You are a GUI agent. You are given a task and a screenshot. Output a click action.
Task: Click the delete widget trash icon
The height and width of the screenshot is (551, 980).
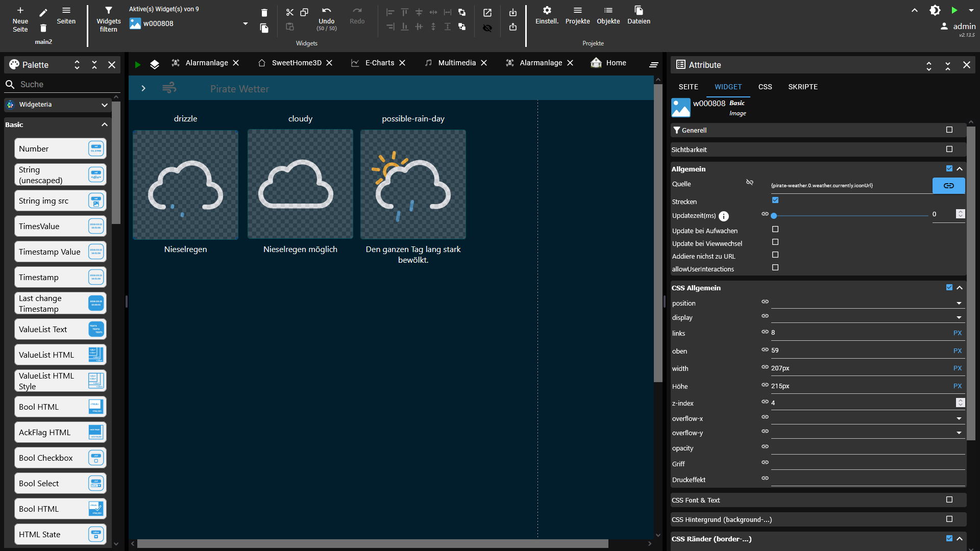(x=264, y=13)
